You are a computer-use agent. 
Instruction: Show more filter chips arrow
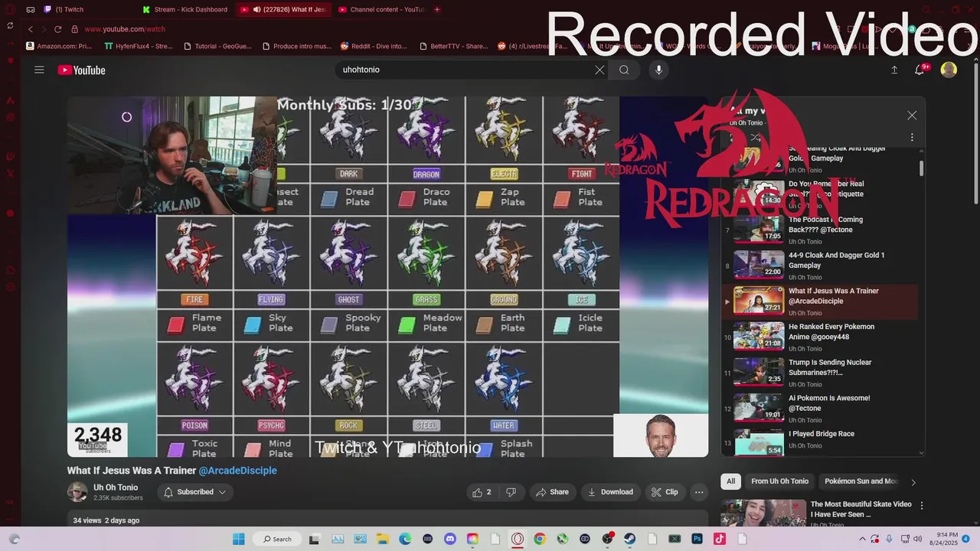pos(913,482)
